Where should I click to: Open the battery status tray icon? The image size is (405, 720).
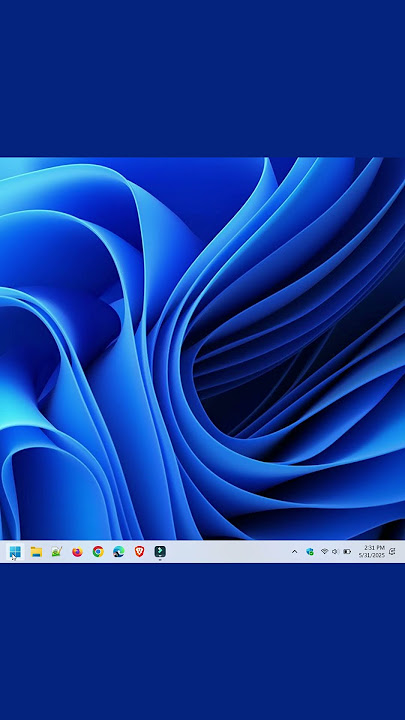[x=347, y=551]
